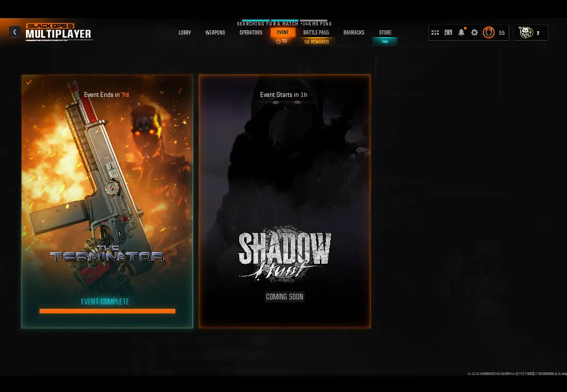The height and width of the screenshot is (392, 567).
Task: Open player profile emblem level 55
Action: click(489, 33)
